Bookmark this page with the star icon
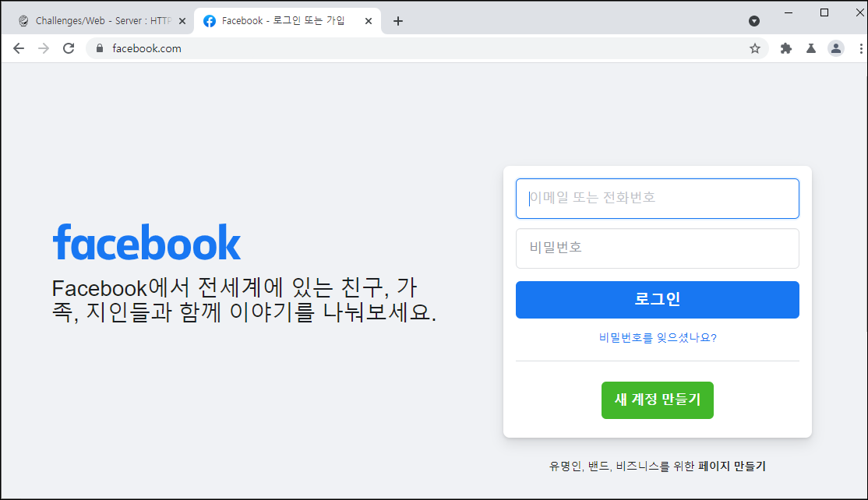Image resolution: width=868 pixels, height=500 pixels. pos(754,48)
